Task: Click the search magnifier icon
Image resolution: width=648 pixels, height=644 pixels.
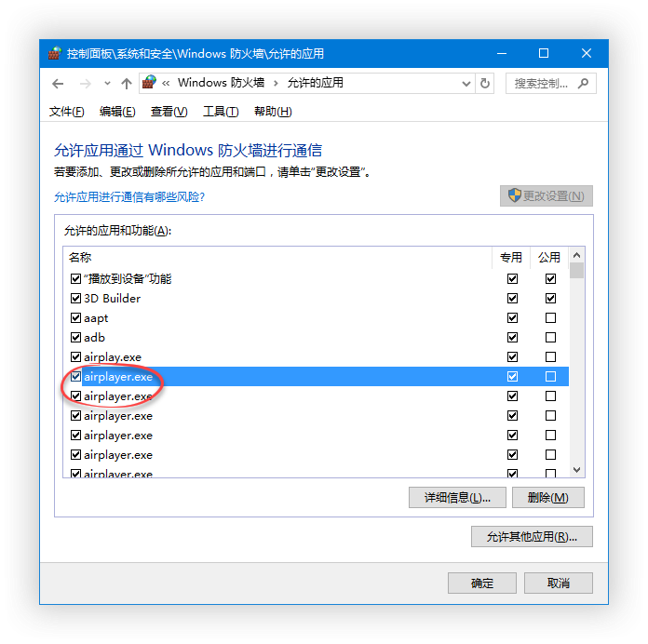Action: tap(583, 84)
